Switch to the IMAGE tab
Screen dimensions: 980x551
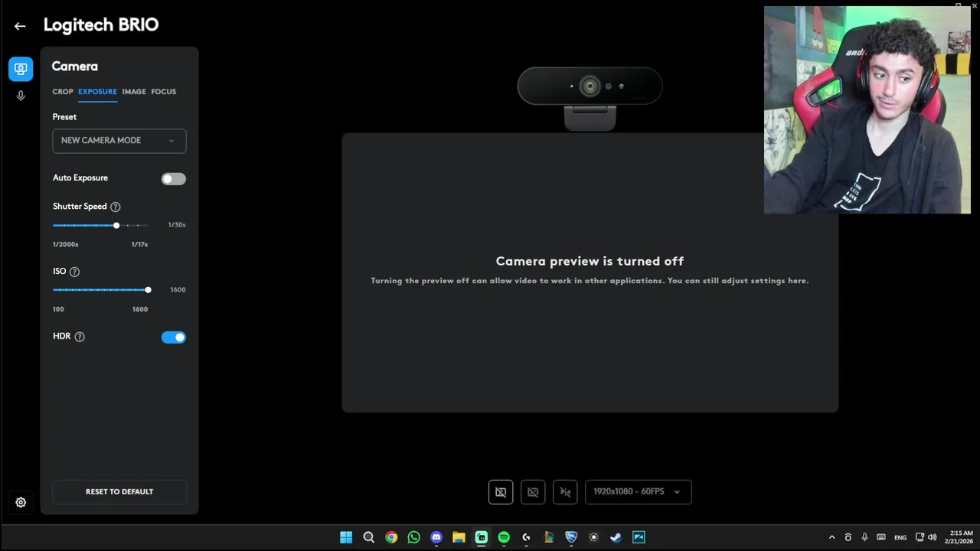tap(134, 92)
